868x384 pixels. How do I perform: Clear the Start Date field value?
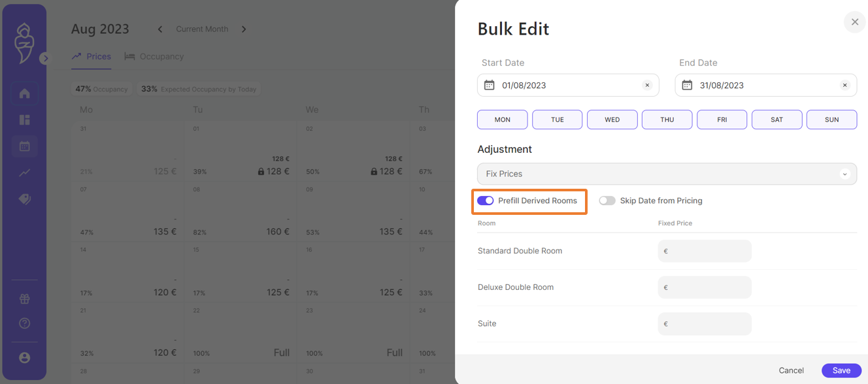pyautogui.click(x=647, y=86)
